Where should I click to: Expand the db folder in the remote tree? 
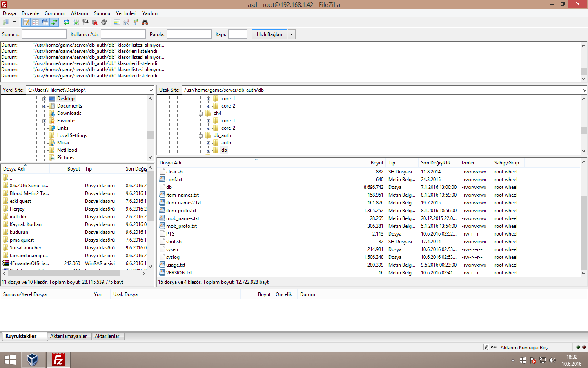209,150
